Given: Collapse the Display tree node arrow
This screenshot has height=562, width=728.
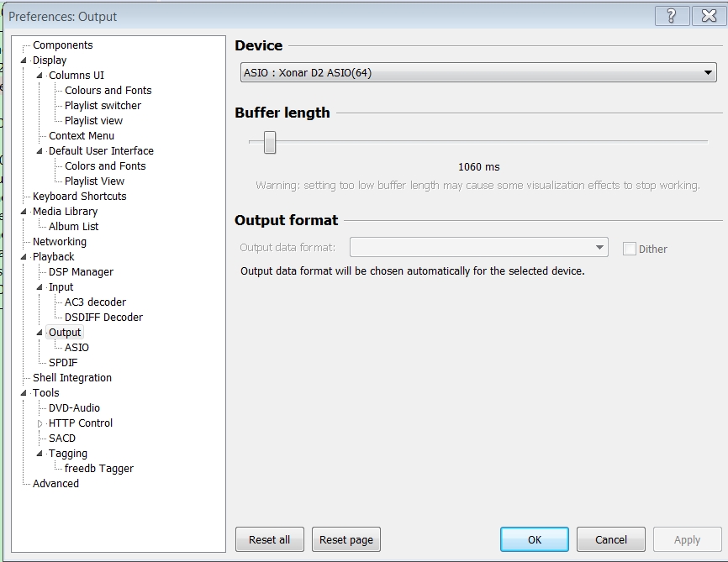Looking at the screenshot, I should pyautogui.click(x=24, y=60).
